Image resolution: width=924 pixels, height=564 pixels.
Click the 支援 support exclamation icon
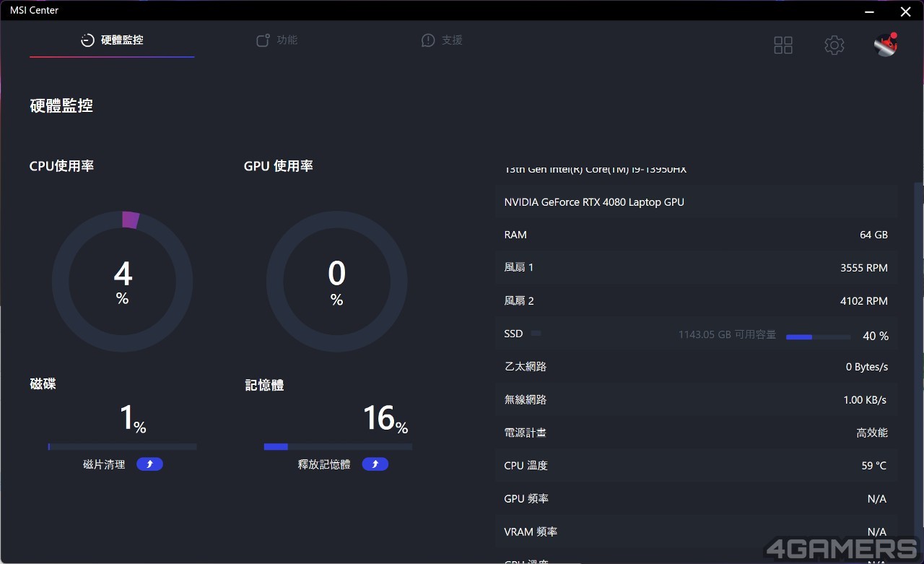coord(428,40)
